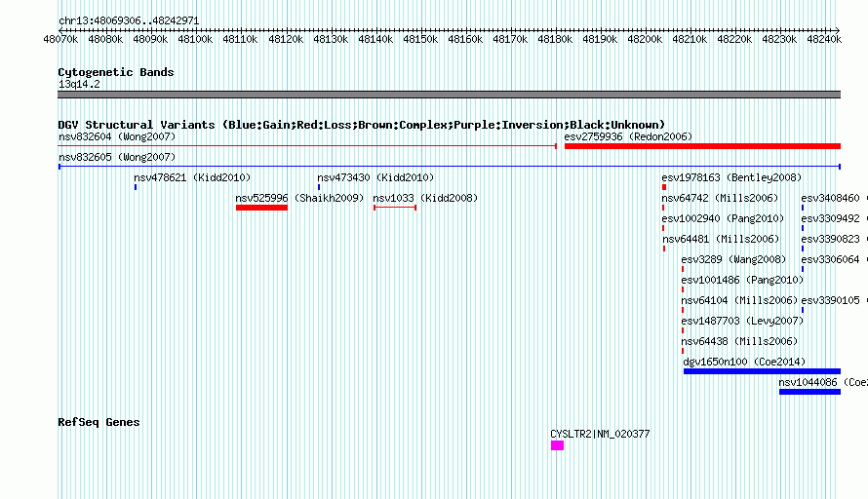The width and height of the screenshot is (868, 499).
Task: Click the 48070k ruler tick label
Action: 60,39
